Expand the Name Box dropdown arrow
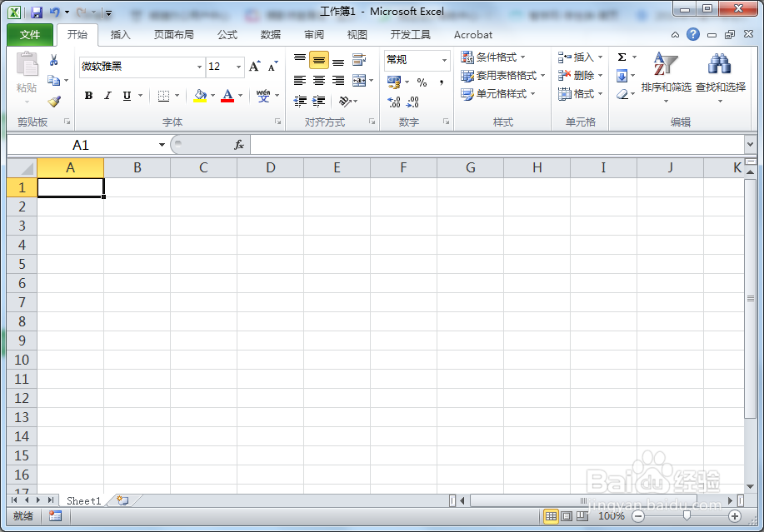 (x=162, y=145)
